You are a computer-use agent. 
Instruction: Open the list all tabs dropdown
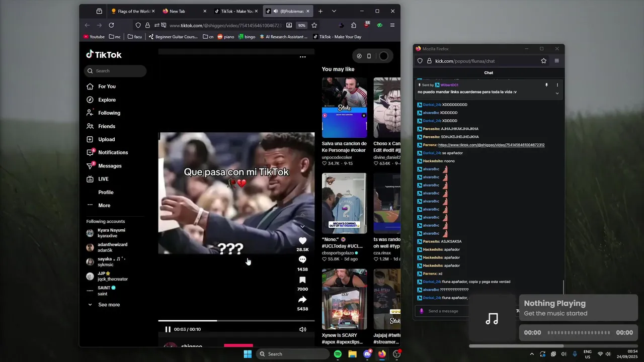pyautogui.click(x=334, y=11)
